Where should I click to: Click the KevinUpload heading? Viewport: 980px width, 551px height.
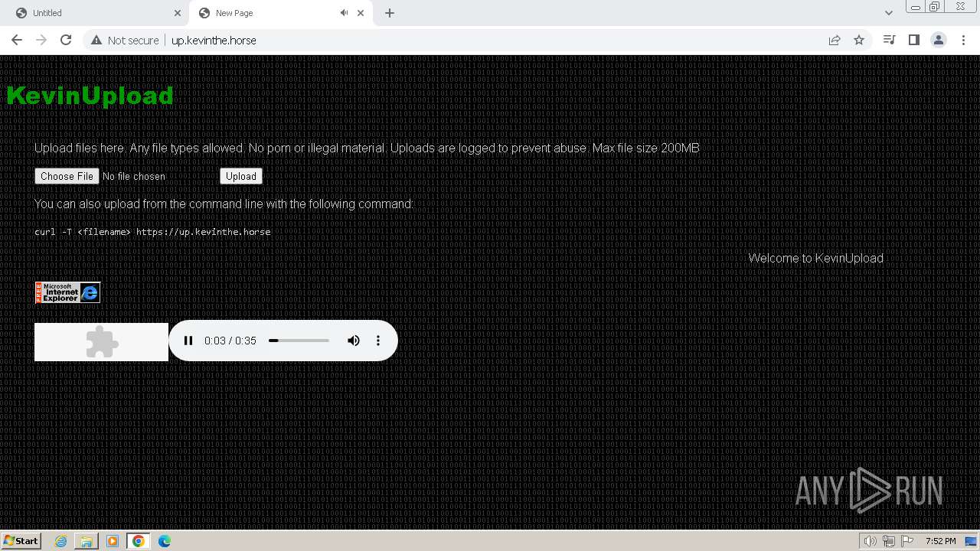(x=90, y=96)
